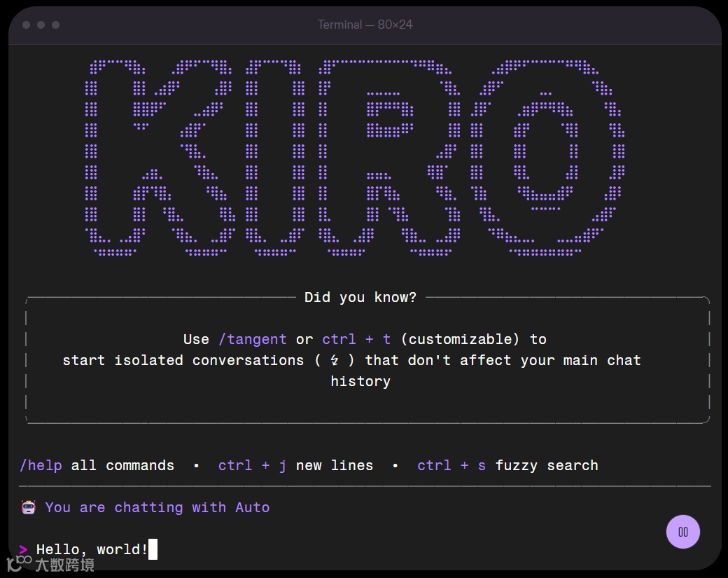Click the robot icon beside chatting with Auto
This screenshot has width=728, height=578.
pos(28,507)
